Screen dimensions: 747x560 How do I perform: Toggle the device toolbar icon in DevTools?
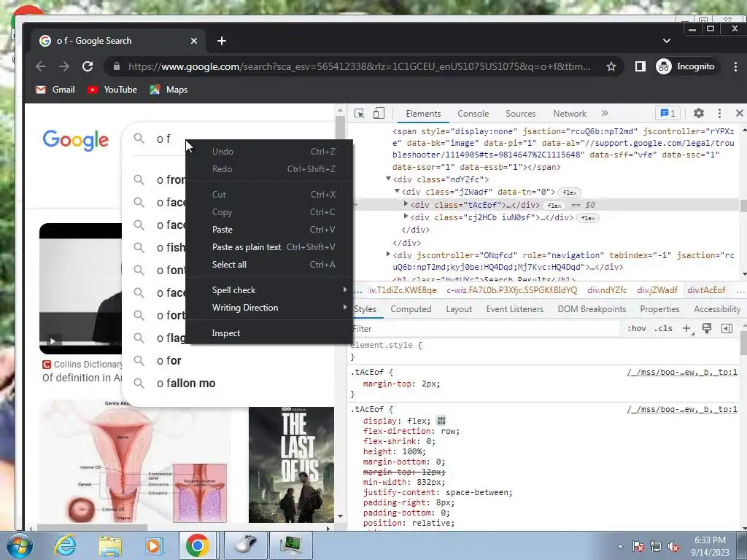coord(379,113)
